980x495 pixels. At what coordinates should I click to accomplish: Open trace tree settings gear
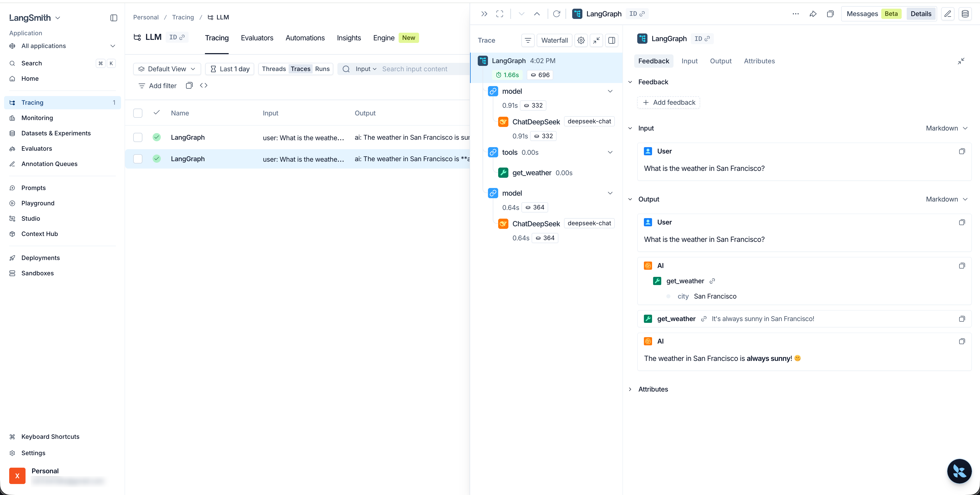point(581,40)
